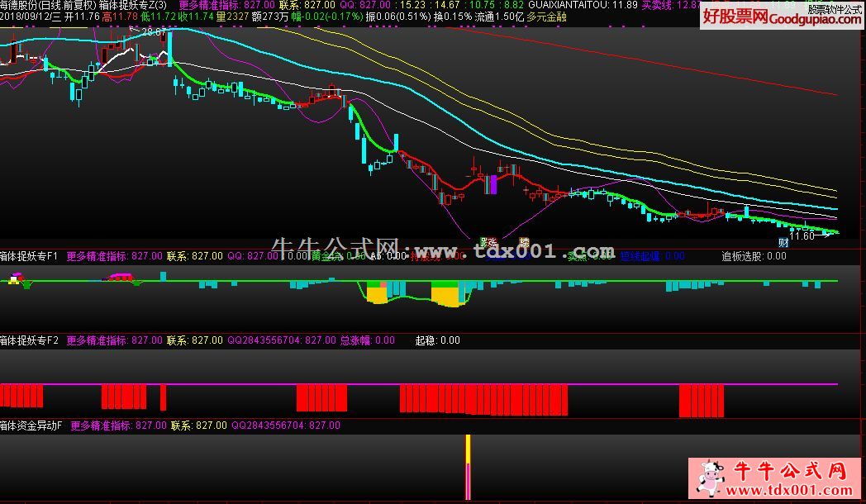Click the 更多精准指标: 827.00 text in top header
The width and height of the screenshot is (866, 504).
pos(227,5)
